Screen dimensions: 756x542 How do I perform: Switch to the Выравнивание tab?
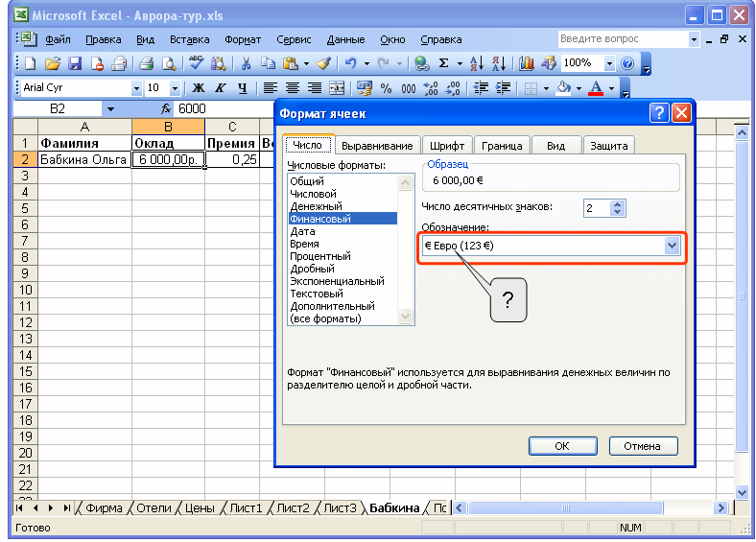point(377,146)
